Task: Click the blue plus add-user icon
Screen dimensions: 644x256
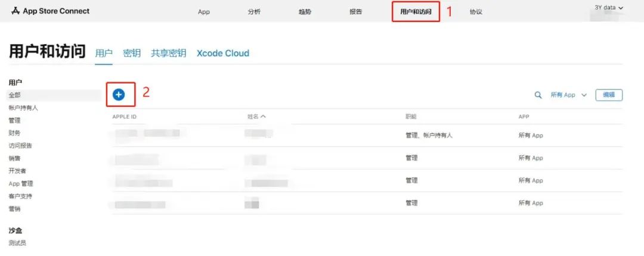Action: click(x=119, y=94)
